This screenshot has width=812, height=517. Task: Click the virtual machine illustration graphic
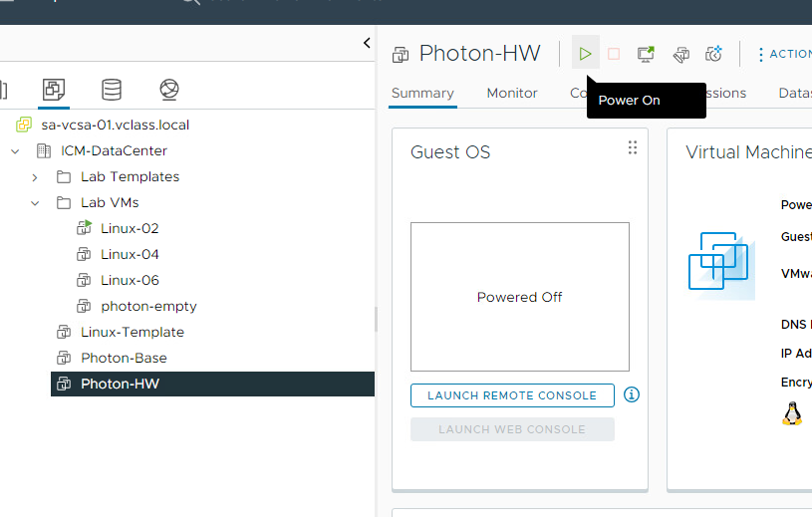click(x=721, y=266)
